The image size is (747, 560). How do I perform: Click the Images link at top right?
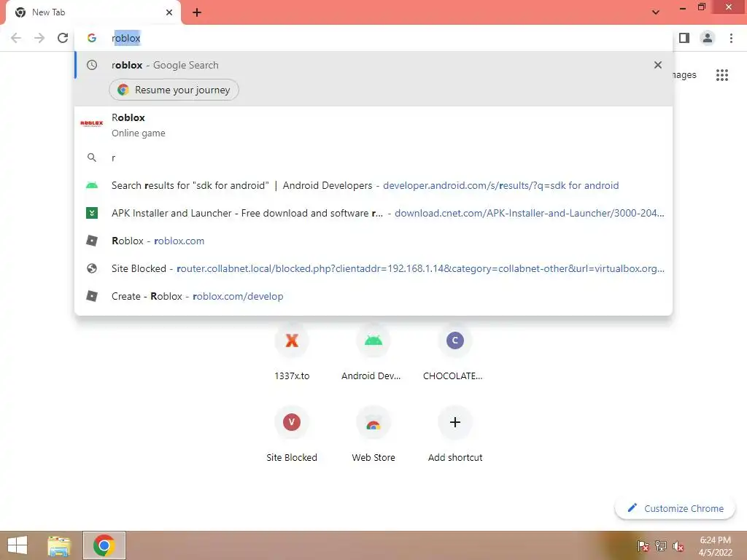[684, 75]
